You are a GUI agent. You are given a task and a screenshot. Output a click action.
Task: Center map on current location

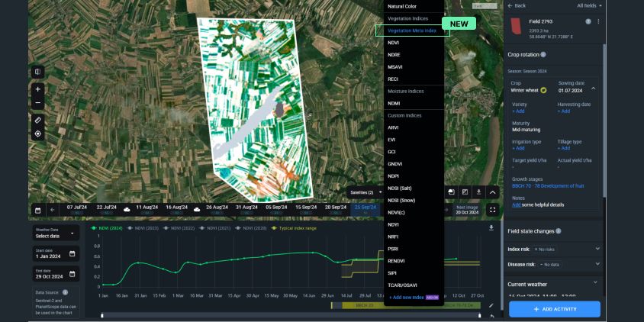click(38, 134)
